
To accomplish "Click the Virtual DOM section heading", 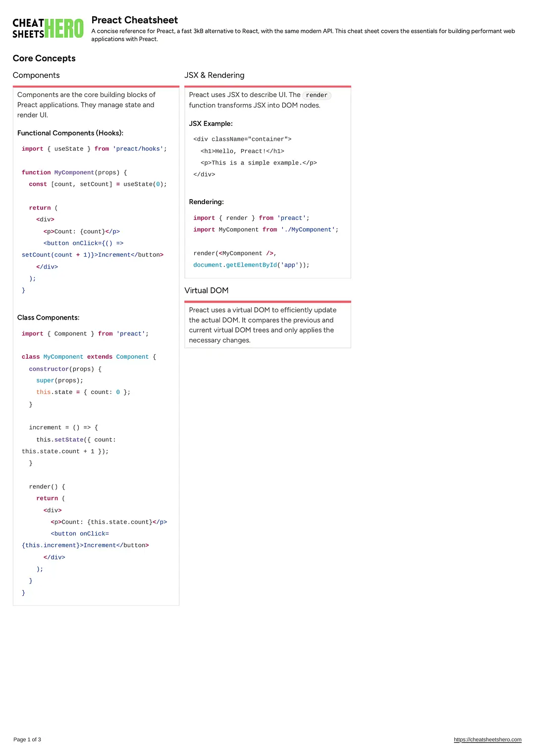I will click(207, 290).
